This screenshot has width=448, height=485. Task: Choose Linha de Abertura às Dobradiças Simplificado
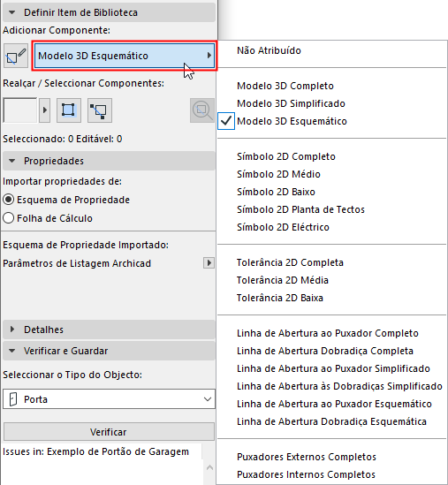pos(332,386)
